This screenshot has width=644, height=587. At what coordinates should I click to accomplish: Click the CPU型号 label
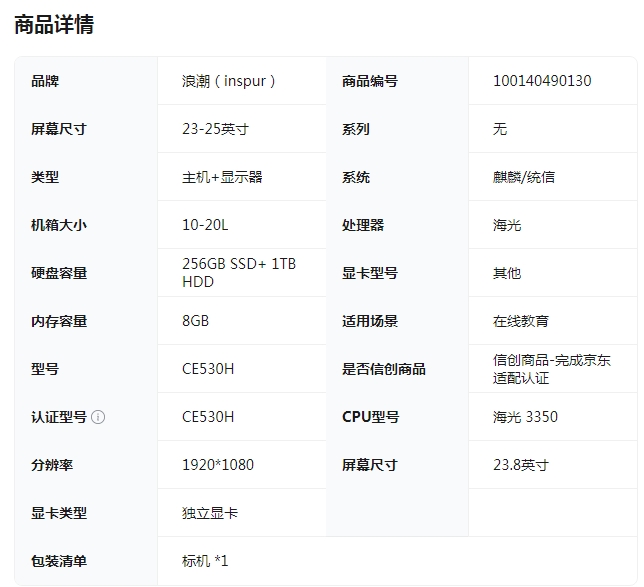click(370, 417)
